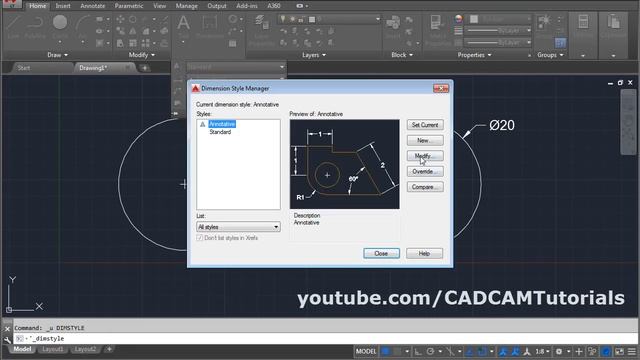Expand the Groups panel
640x360 pixels.
(550, 55)
